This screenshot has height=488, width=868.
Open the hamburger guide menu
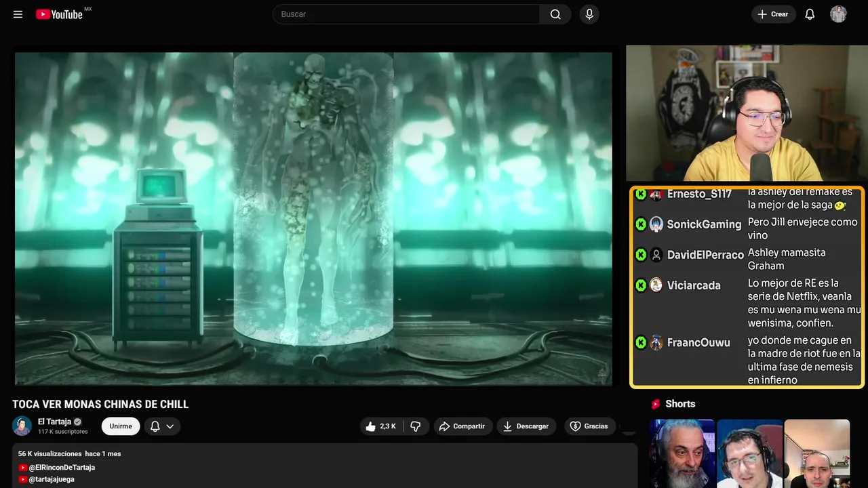18,14
